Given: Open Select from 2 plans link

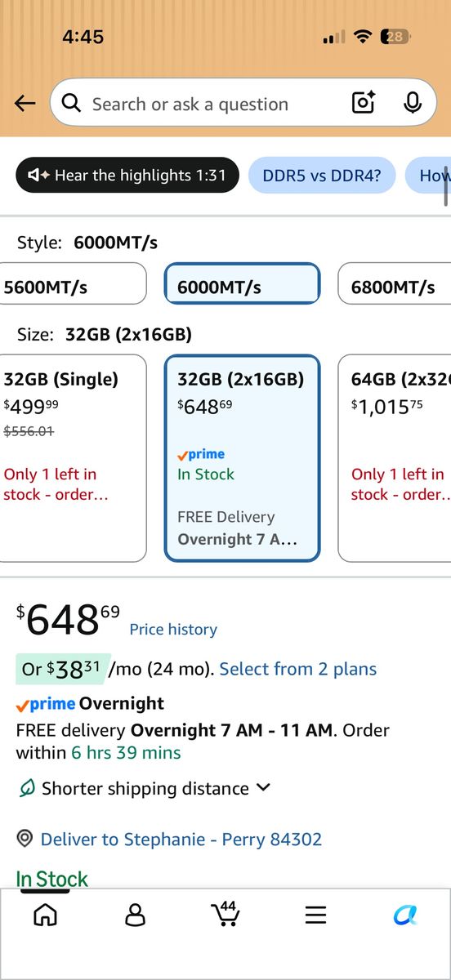Looking at the screenshot, I should [298, 669].
